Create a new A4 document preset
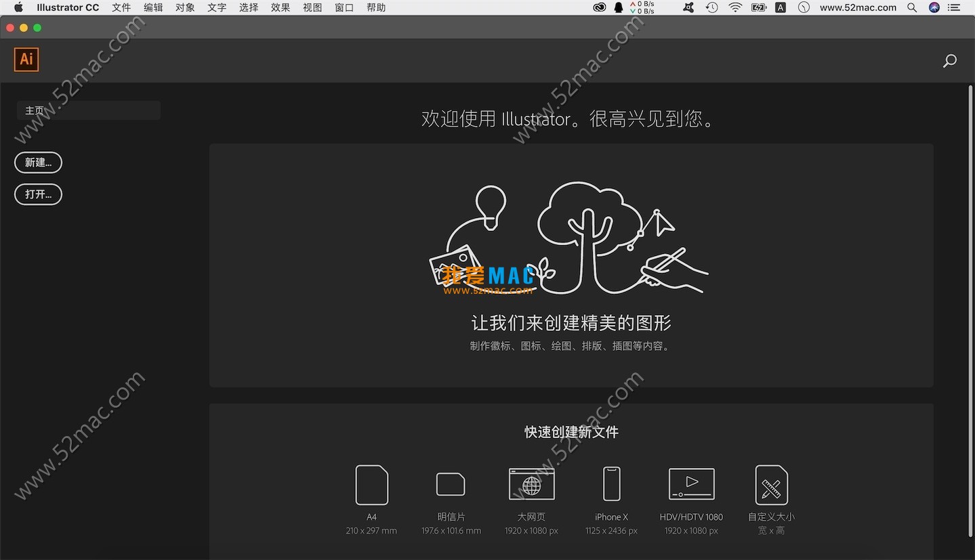The width and height of the screenshot is (975, 560). pos(371,484)
